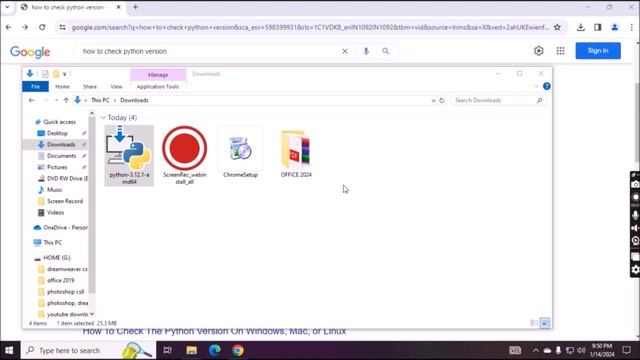Click Explorer up-one-level arrow
The width and height of the screenshot is (640, 360).
click(x=66, y=100)
